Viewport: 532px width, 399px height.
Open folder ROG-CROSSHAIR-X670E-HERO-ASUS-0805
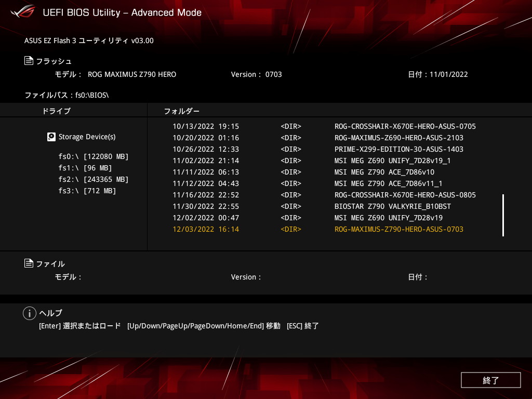tap(405, 195)
